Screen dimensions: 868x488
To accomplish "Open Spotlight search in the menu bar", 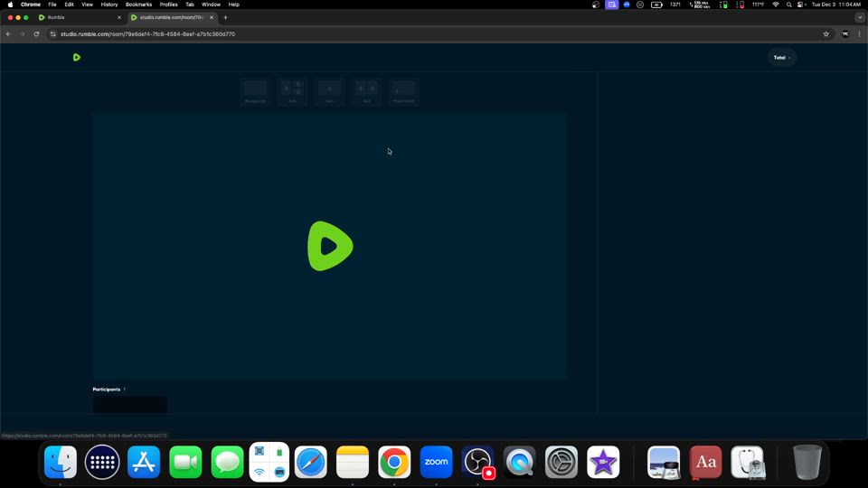I will pyautogui.click(x=788, y=5).
